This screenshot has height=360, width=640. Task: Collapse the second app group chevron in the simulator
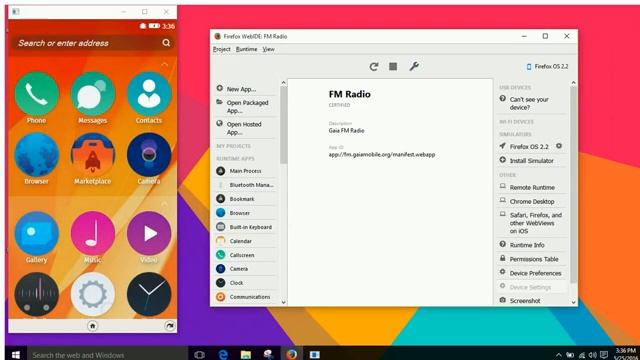[x=164, y=204]
